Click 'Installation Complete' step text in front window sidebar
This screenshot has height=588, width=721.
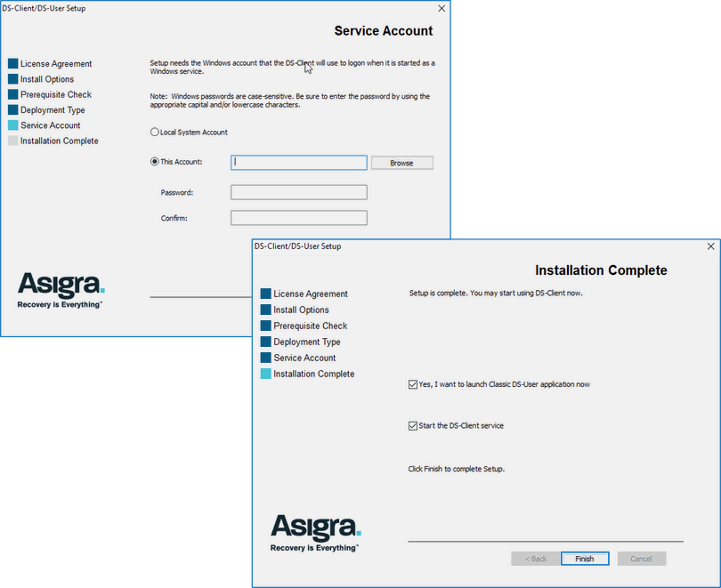pos(314,374)
